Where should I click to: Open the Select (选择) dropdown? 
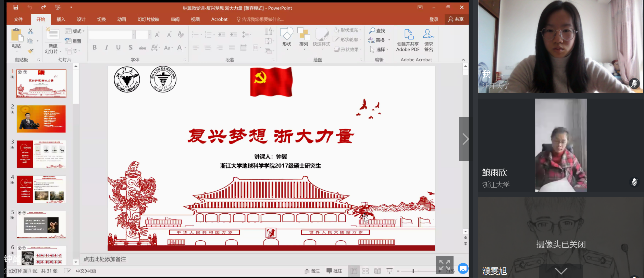pos(380,50)
